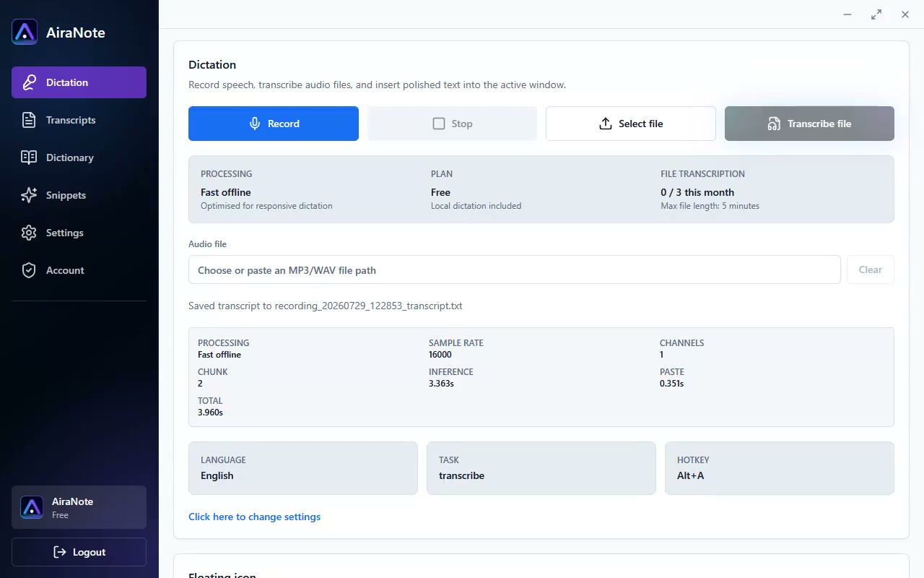Click the '0 / 3 this month' text
The image size is (924, 578).
697,192
